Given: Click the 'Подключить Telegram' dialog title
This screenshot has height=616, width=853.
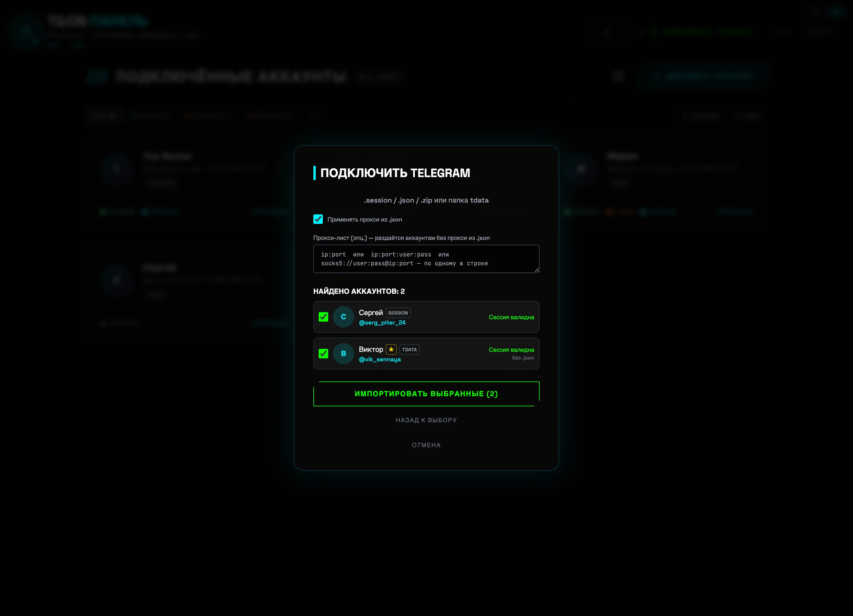Looking at the screenshot, I should (395, 173).
